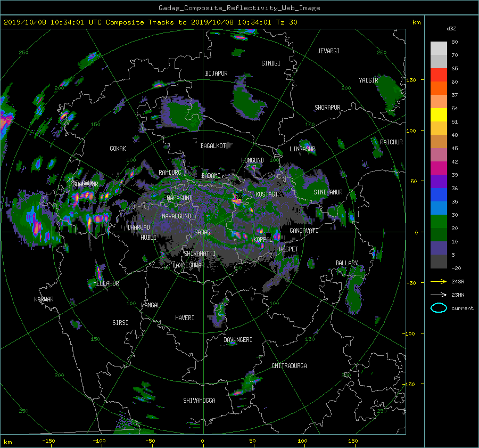Click the dBZ legend heading
Screen dimensions: 479x448
click(451, 29)
